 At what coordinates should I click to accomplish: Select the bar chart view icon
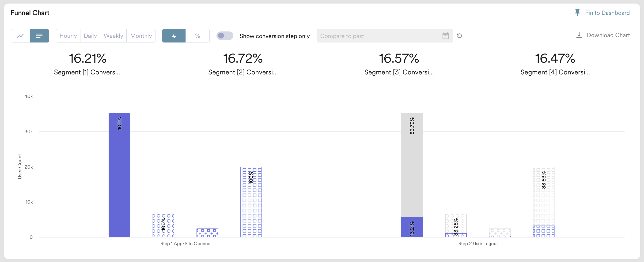[x=39, y=36]
